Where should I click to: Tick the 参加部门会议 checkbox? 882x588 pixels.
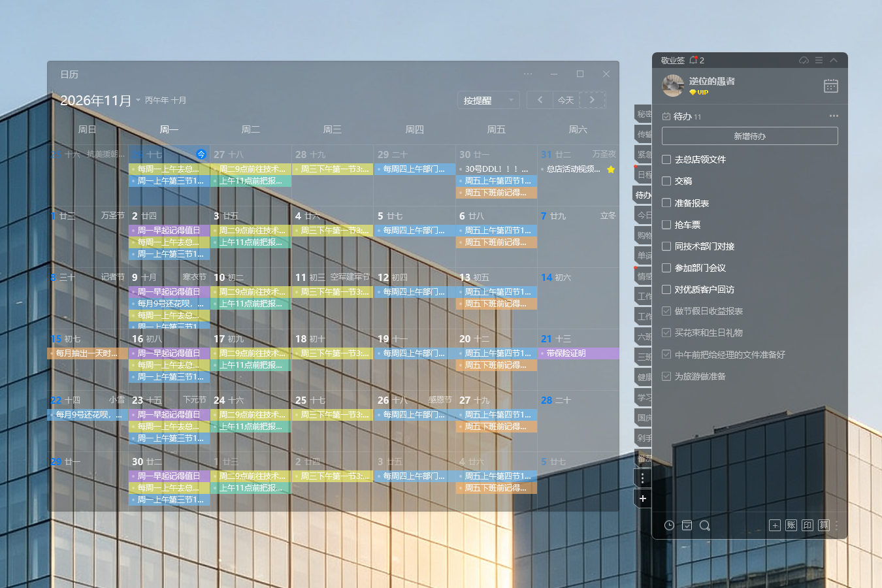click(x=666, y=268)
